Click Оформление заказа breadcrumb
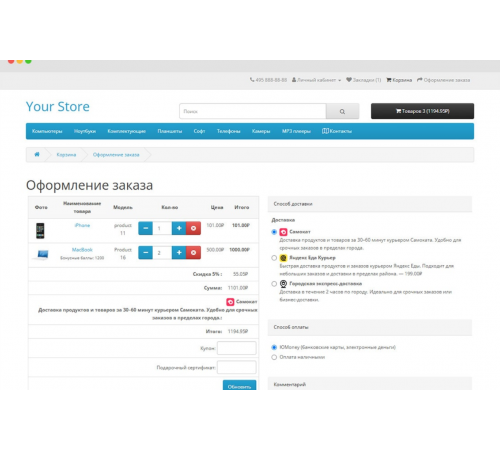Viewport: 500px width, 450px height. 116,155
